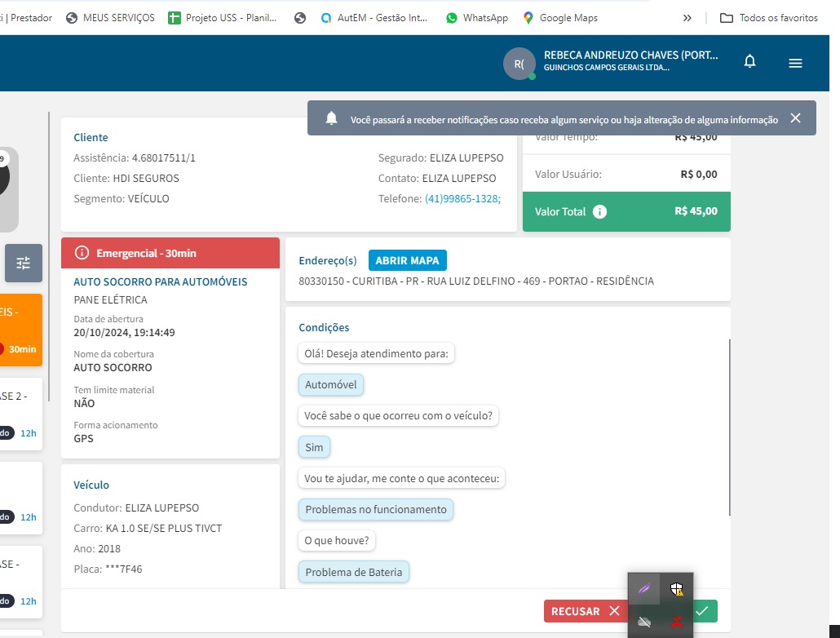Click the Emergencial info circle icon
This screenshot has width=840, height=638.
pyautogui.click(x=82, y=253)
